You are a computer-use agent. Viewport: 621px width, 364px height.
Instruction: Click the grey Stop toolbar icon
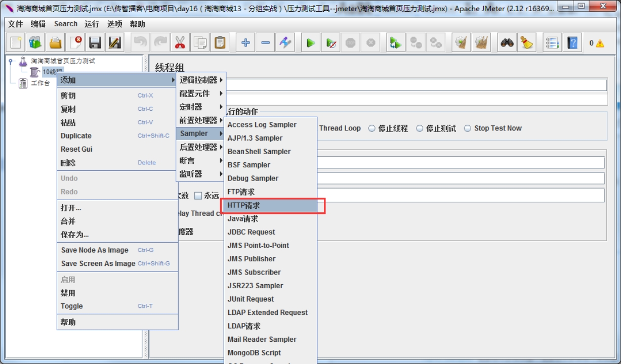(351, 42)
